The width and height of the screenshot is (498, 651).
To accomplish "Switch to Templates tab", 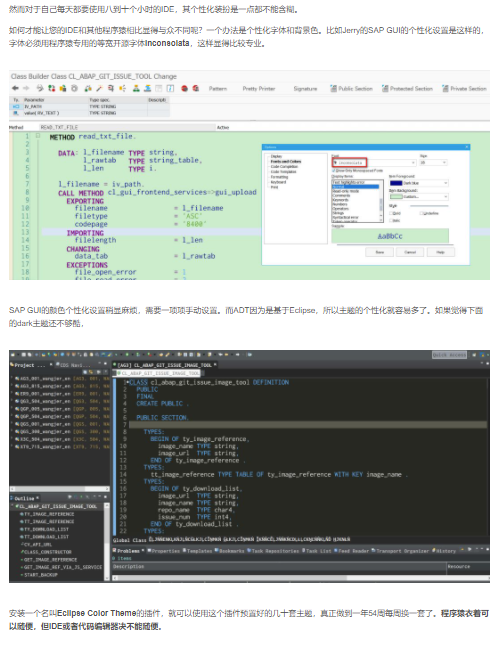I will 197,551.
